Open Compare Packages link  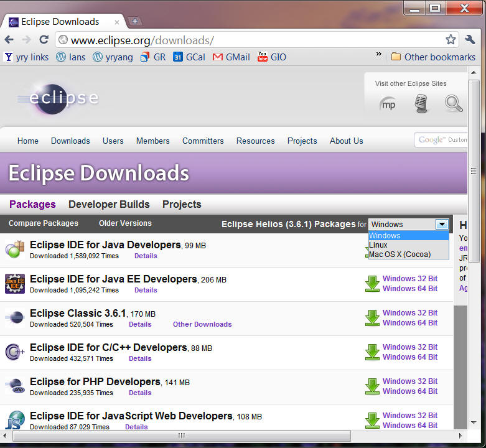click(x=44, y=223)
